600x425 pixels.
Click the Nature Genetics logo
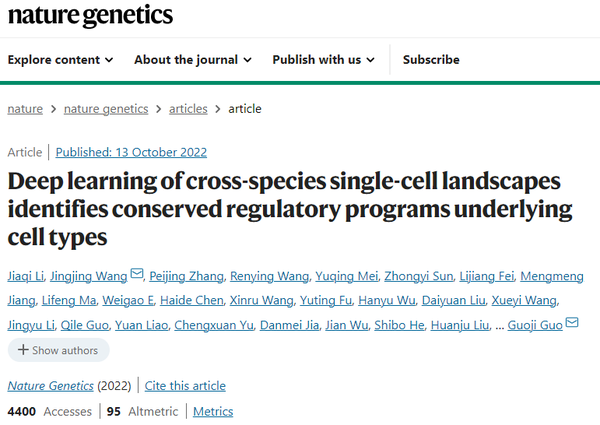coord(90,15)
